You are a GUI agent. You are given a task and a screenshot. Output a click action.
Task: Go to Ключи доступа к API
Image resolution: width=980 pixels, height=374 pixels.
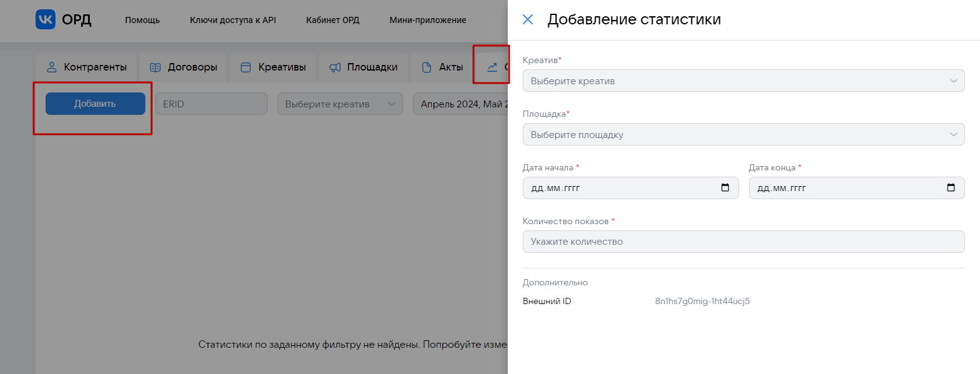233,20
